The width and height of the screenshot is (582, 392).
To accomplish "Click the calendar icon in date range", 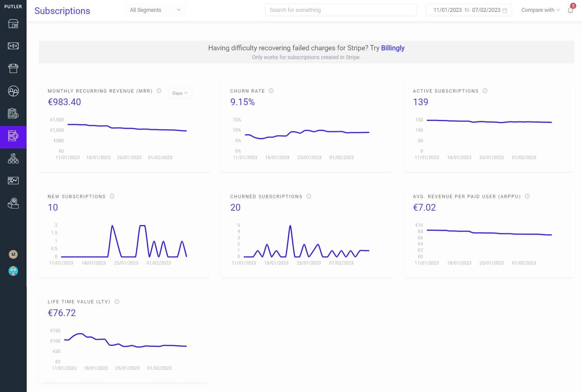I will [x=505, y=10].
